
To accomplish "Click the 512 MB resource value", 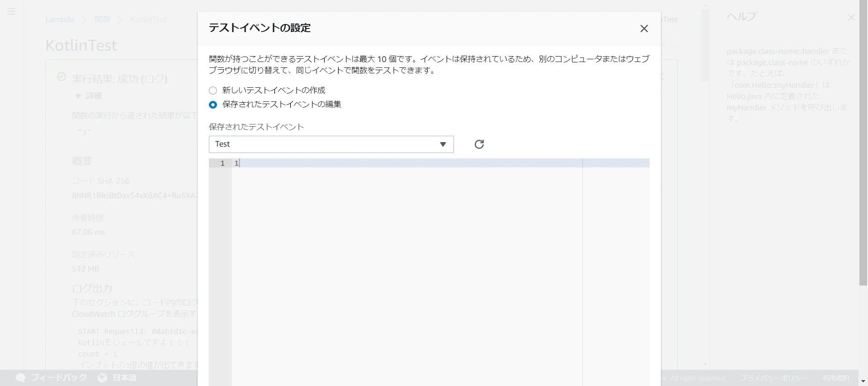I will (85, 269).
